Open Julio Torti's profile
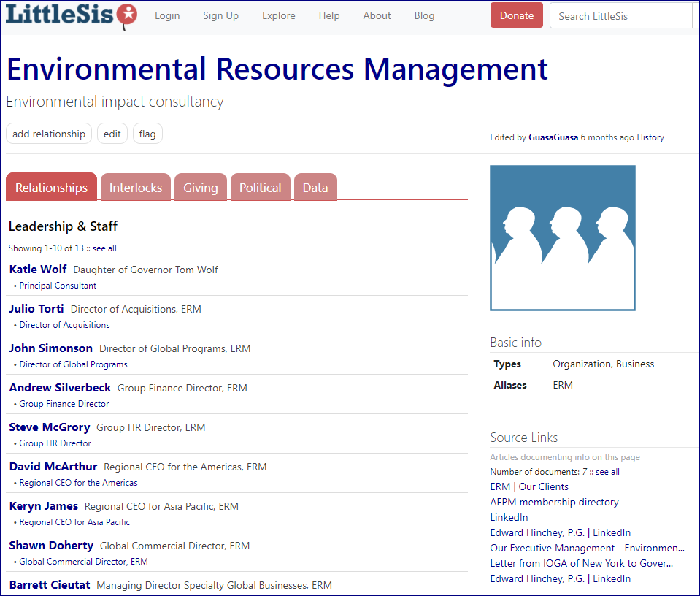700x596 pixels. tap(36, 309)
